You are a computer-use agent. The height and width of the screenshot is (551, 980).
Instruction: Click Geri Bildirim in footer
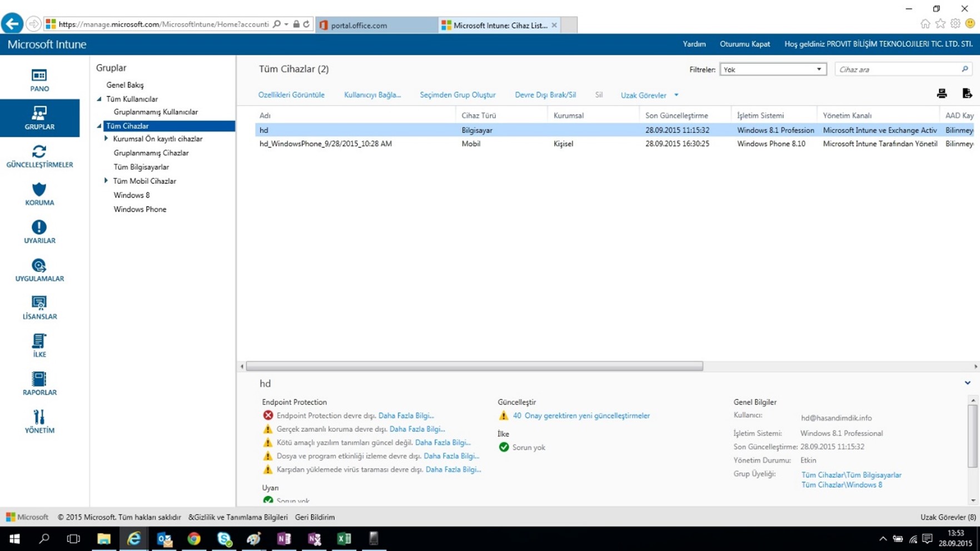[x=315, y=517]
